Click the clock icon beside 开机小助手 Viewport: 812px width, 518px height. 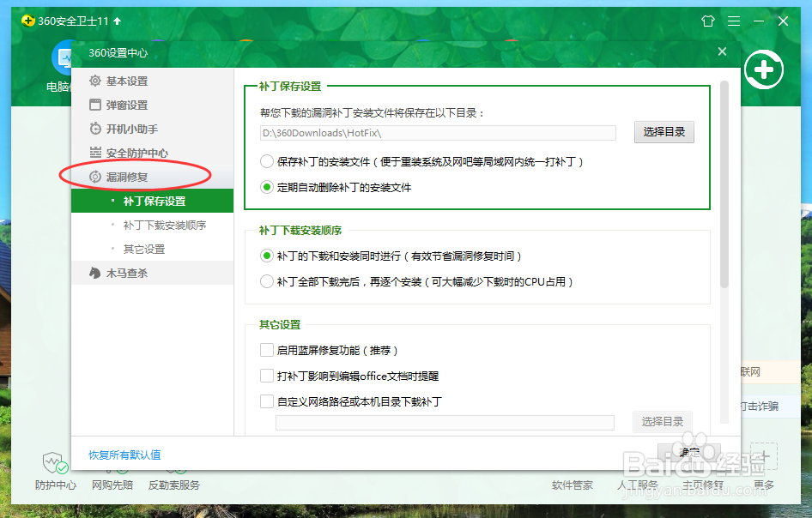(x=94, y=129)
